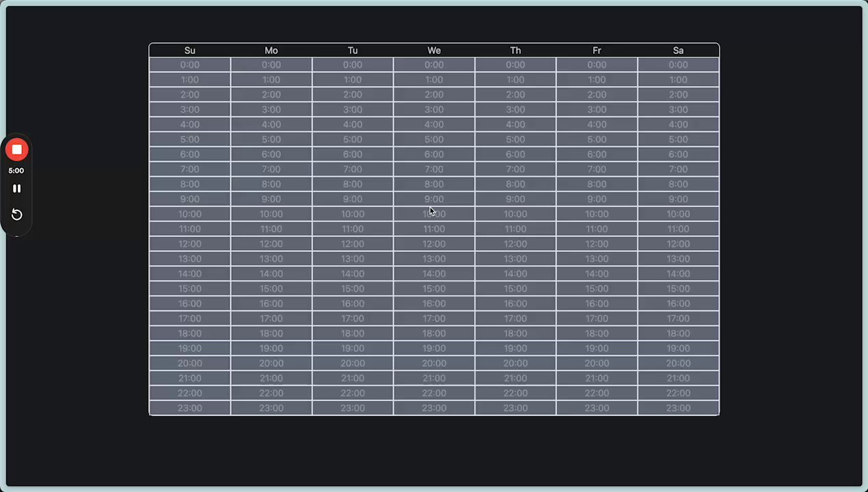Image resolution: width=868 pixels, height=492 pixels.
Task: Pick the 9:00 slot in the Mo column
Action: click(x=271, y=200)
